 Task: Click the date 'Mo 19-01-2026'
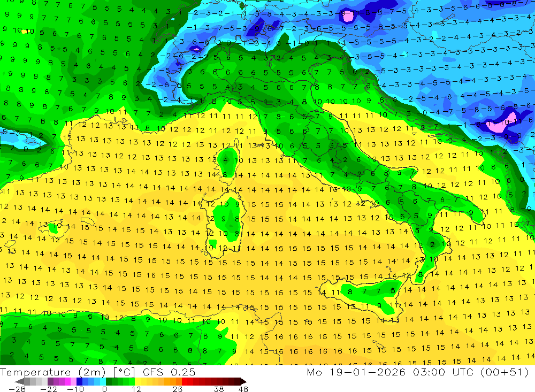[x=356, y=372]
